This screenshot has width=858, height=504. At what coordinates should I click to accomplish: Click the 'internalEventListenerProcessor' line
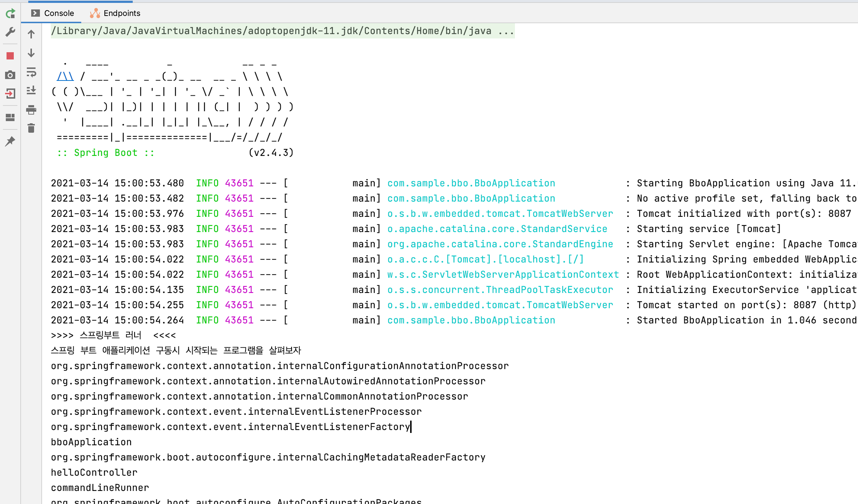(x=236, y=412)
